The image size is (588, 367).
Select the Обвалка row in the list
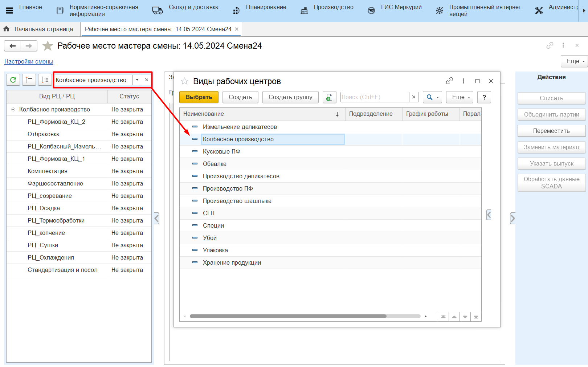click(x=215, y=164)
